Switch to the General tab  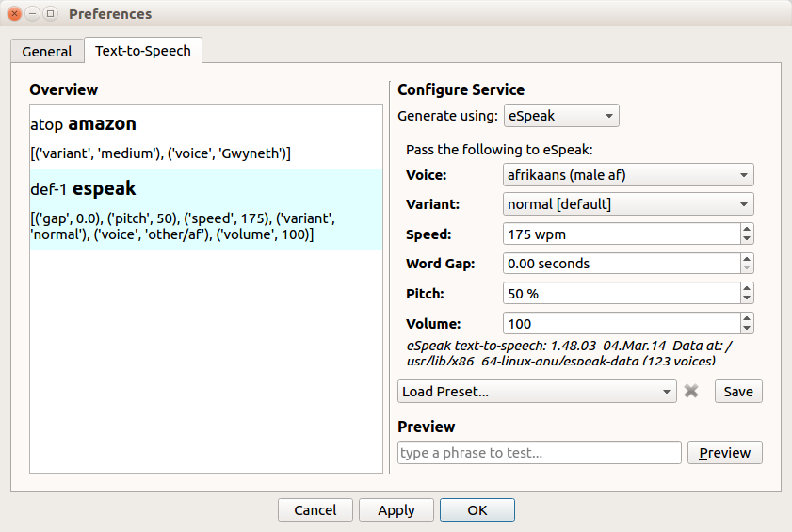click(x=47, y=52)
